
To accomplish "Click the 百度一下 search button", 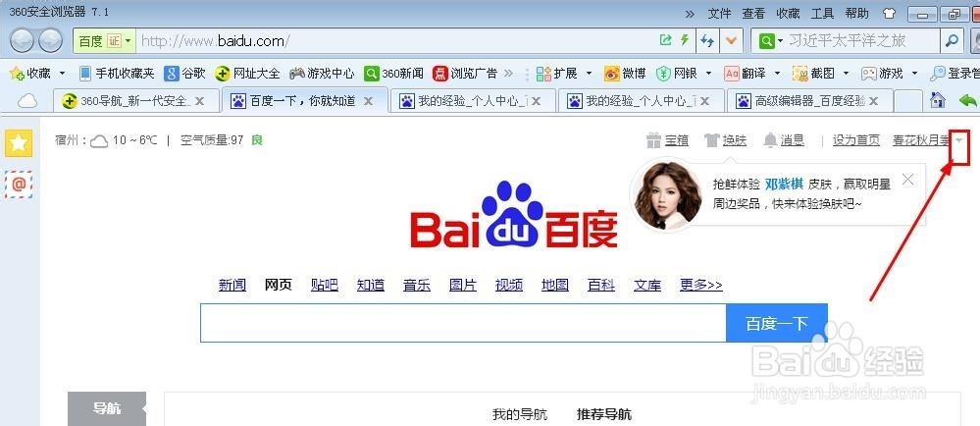I will [x=777, y=323].
